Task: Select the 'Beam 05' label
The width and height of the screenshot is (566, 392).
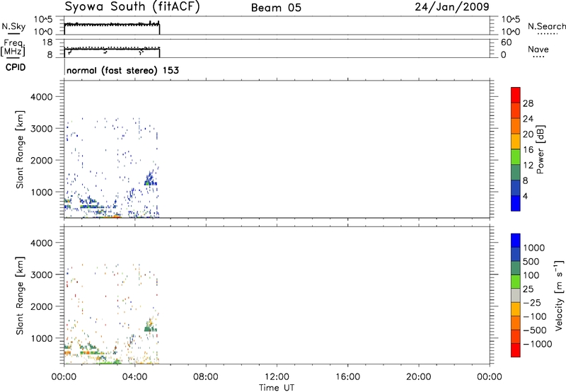Action: coord(276,8)
